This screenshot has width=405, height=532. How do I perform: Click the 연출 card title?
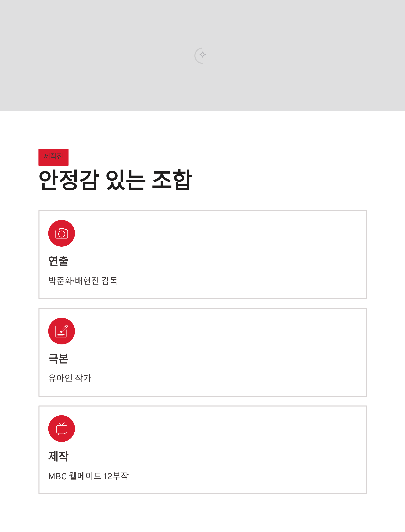pyautogui.click(x=58, y=261)
